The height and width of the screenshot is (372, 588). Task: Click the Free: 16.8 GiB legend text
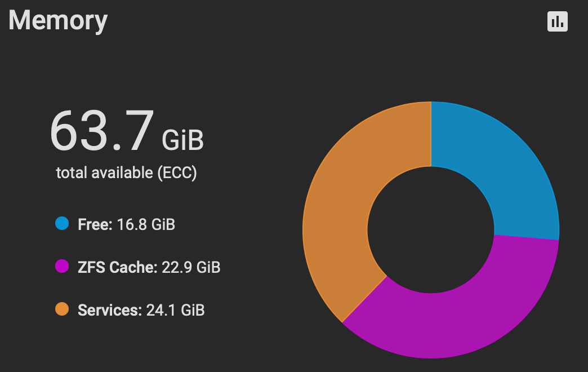point(126,224)
